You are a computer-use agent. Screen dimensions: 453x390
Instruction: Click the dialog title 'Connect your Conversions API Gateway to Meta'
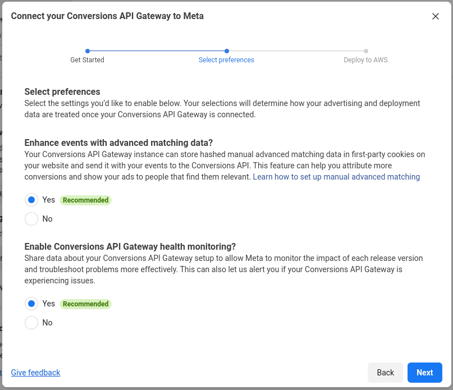[107, 16]
